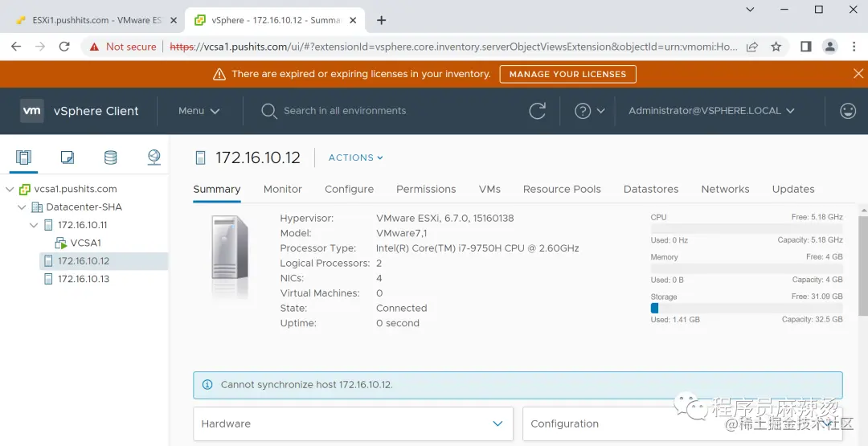Click the search magnifier icon
Image resolution: width=868 pixels, height=446 pixels.
(269, 111)
